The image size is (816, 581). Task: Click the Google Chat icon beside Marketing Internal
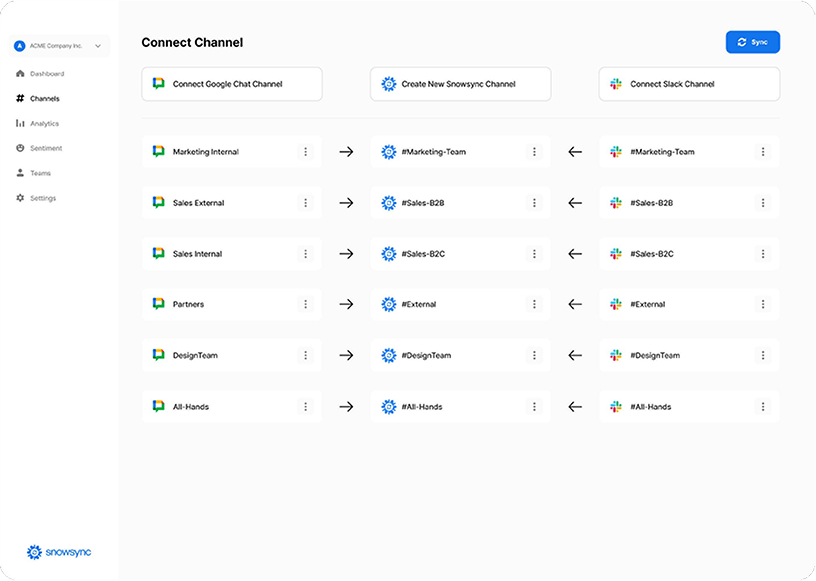pyautogui.click(x=158, y=152)
